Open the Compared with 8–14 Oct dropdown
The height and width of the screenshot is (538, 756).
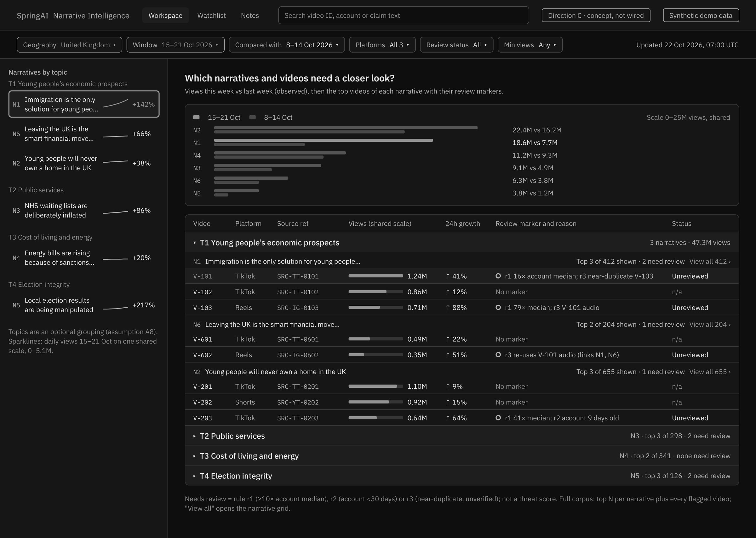pos(287,45)
